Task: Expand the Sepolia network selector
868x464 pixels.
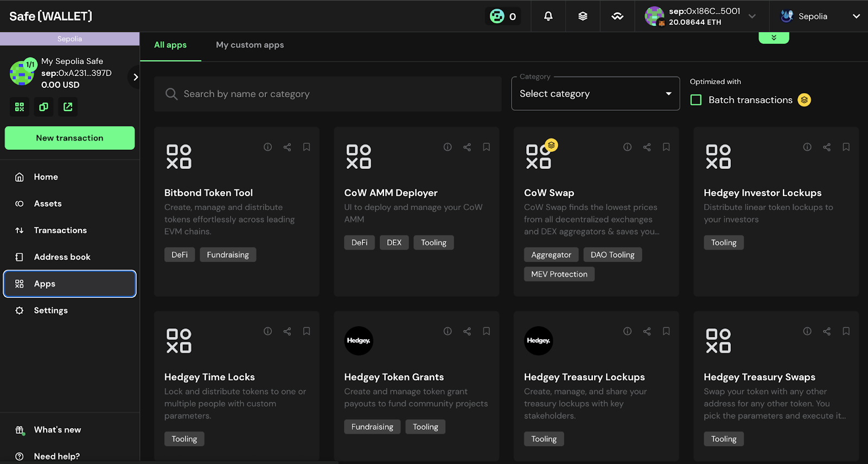Action: 819,16
